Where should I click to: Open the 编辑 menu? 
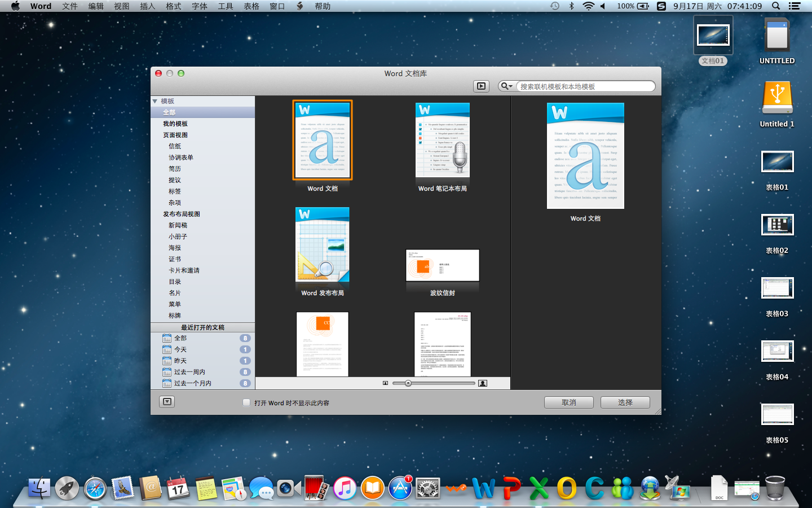click(96, 6)
